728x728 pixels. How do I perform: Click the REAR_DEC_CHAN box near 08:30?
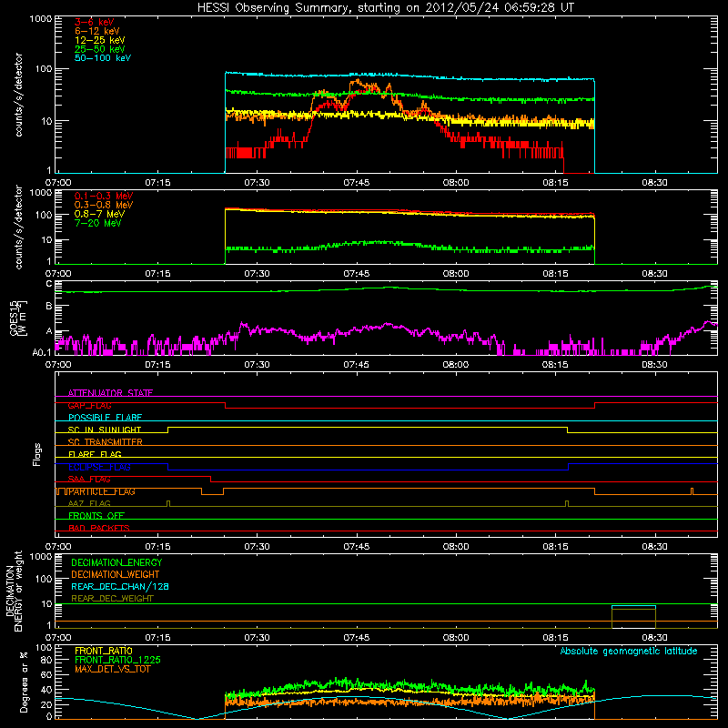[x=633, y=617]
